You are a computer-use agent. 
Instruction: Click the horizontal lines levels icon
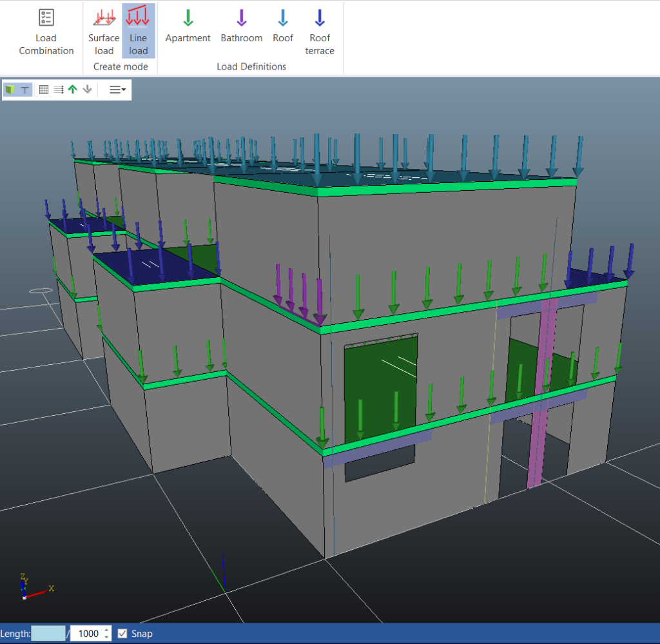tap(58, 90)
